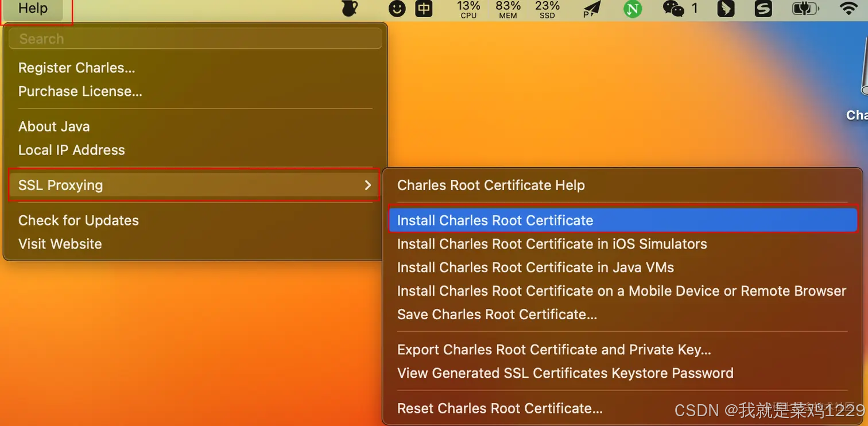This screenshot has height=426, width=868.
Task: Choose Save Charles Root Certificate...
Action: (623, 315)
